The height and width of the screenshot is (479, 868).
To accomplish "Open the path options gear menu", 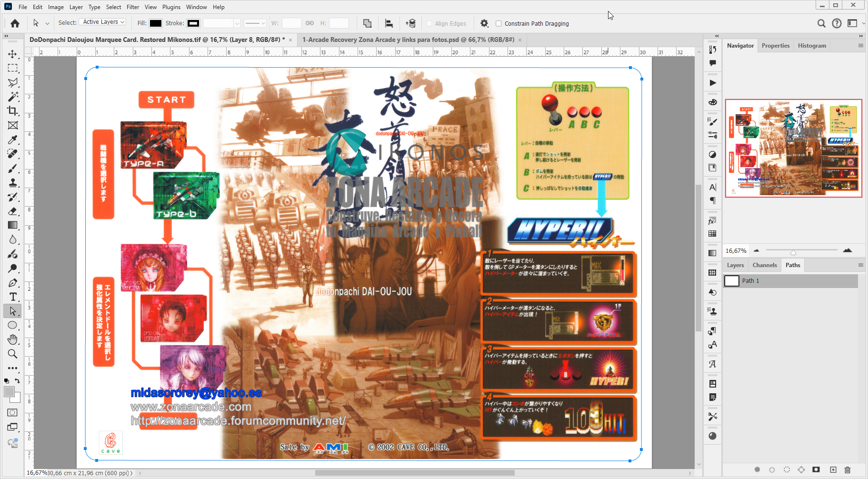I will tap(484, 23).
